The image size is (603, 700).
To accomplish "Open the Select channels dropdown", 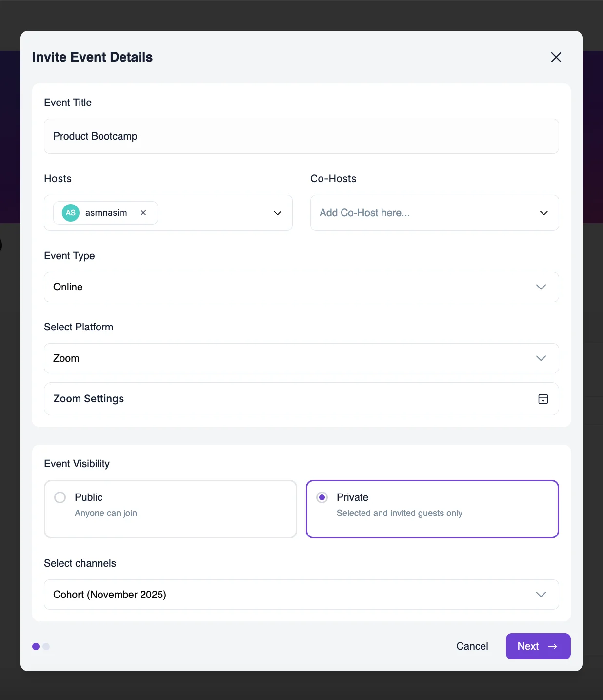I will 301,595.
